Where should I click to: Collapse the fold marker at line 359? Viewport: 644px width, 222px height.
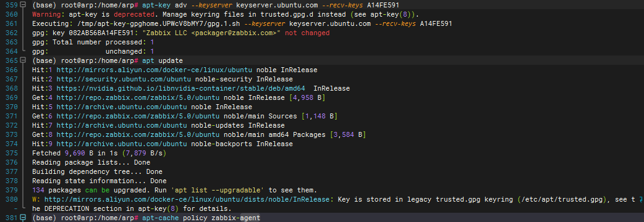[x=23, y=5]
